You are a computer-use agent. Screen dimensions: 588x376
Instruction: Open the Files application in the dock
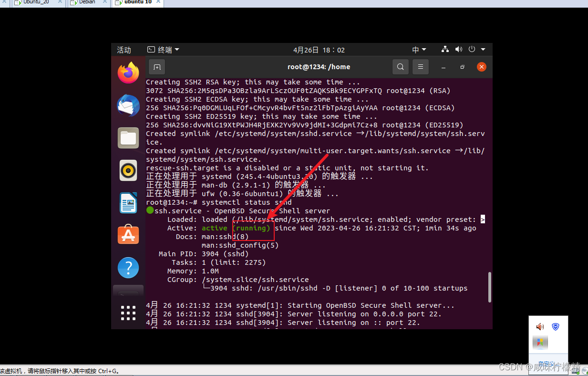click(x=128, y=137)
